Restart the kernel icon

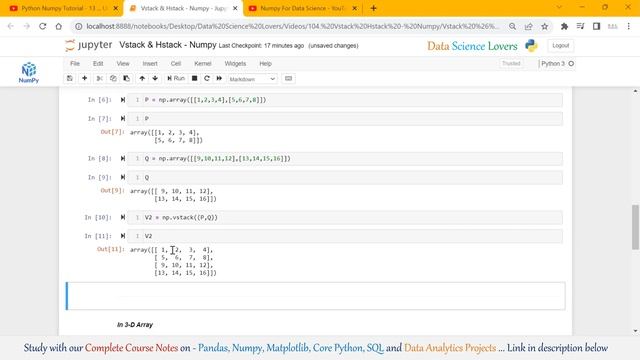(x=207, y=78)
